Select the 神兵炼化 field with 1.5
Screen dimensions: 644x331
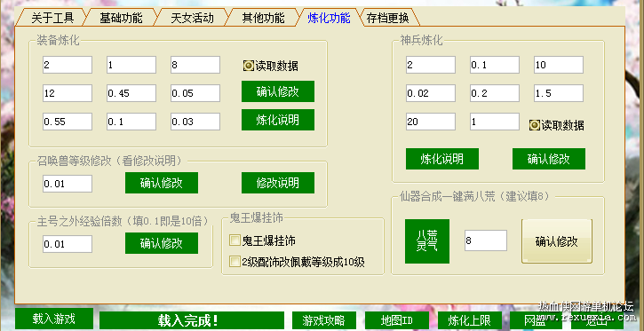(x=559, y=93)
